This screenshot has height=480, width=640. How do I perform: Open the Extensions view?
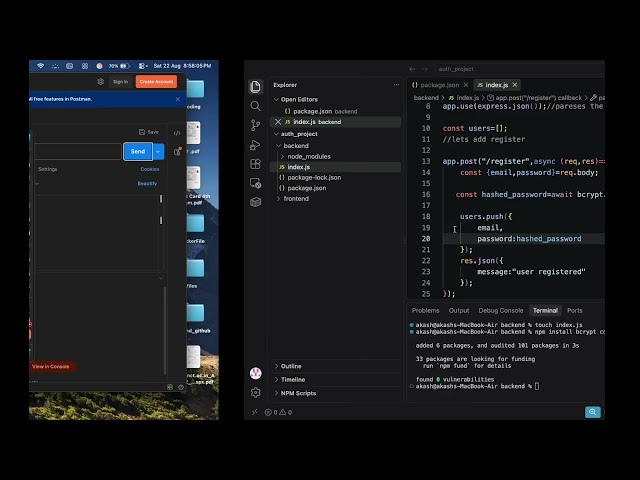tap(256, 164)
